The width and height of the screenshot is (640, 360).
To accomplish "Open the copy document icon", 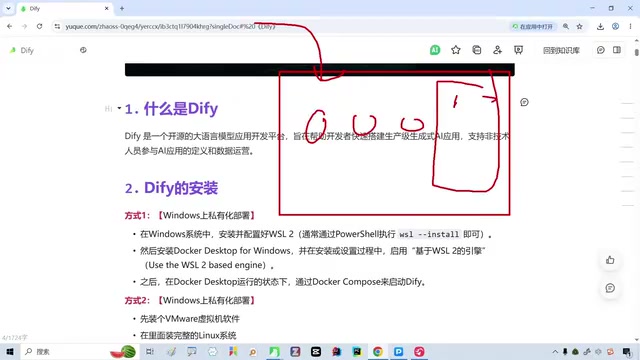I will [476, 50].
